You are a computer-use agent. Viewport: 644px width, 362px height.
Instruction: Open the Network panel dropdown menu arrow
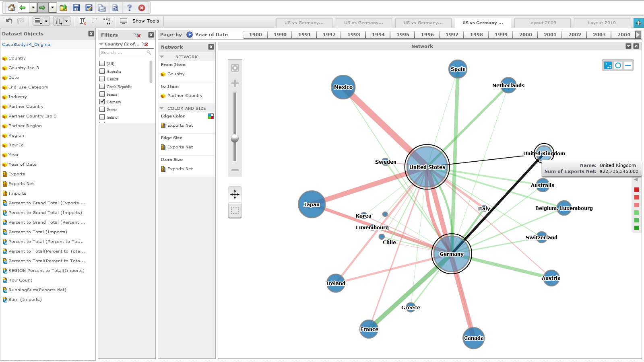(628, 46)
